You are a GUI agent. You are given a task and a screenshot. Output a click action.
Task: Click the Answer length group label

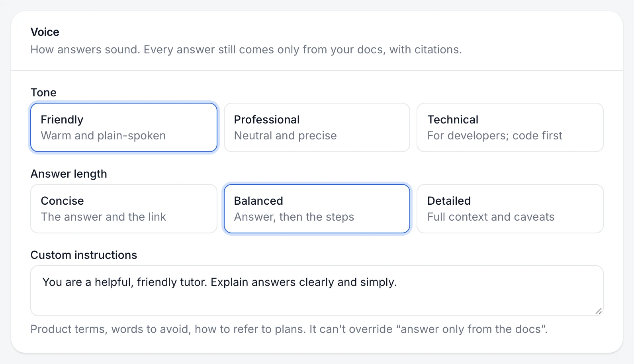pyautogui.click(x=69, y=174)
